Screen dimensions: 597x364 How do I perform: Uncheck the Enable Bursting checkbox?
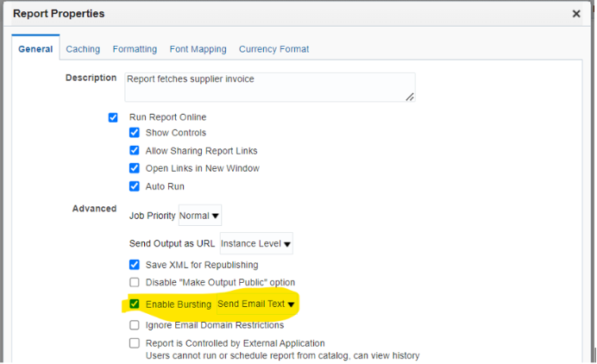[x=134, y=304]
